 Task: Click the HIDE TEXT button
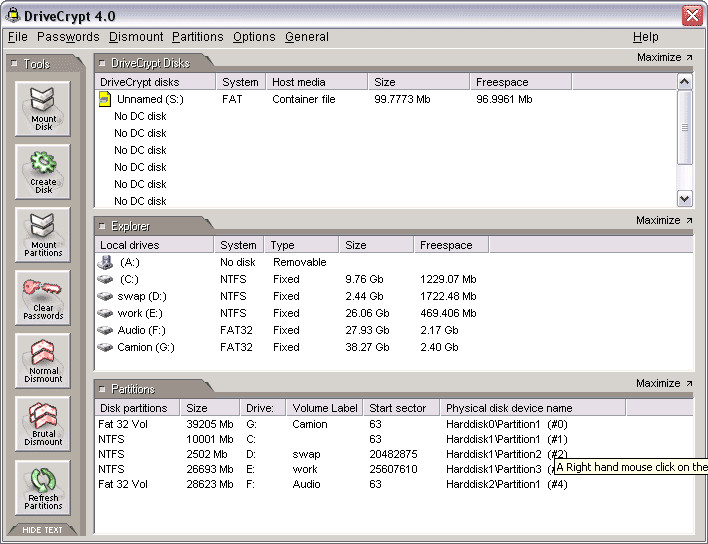(42, 530)
